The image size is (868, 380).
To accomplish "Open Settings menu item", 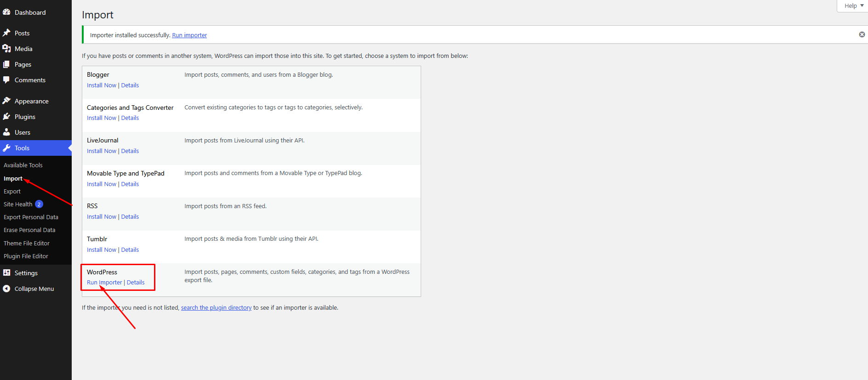I will [x=26, y=273].
